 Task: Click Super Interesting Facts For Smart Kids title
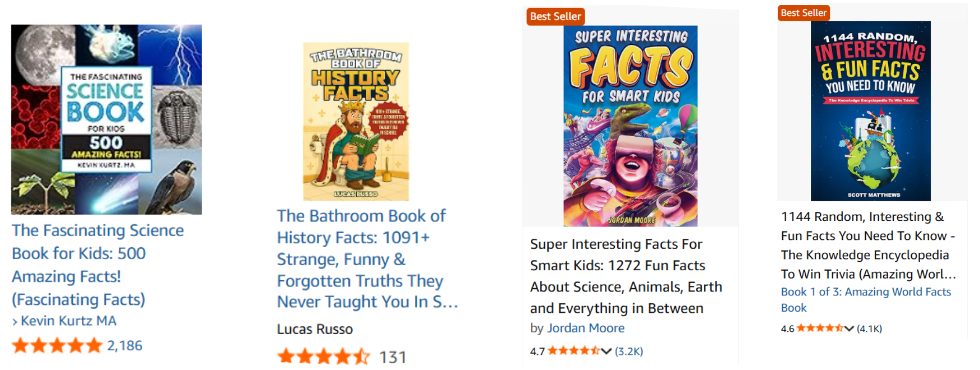tap(626, 276)
